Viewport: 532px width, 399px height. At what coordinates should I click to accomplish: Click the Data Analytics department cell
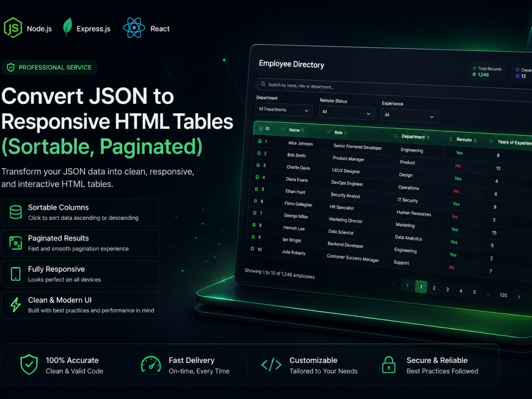(409, 238)
